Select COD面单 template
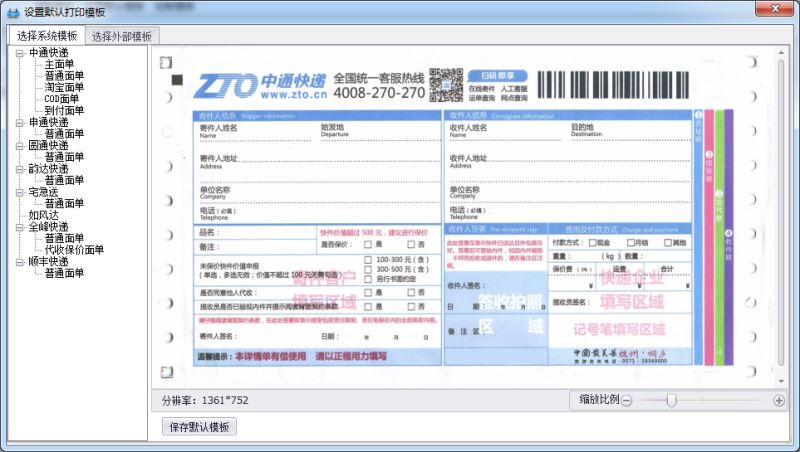The width and height of the screenshot is (800, 452). click(x=62, y=99)
